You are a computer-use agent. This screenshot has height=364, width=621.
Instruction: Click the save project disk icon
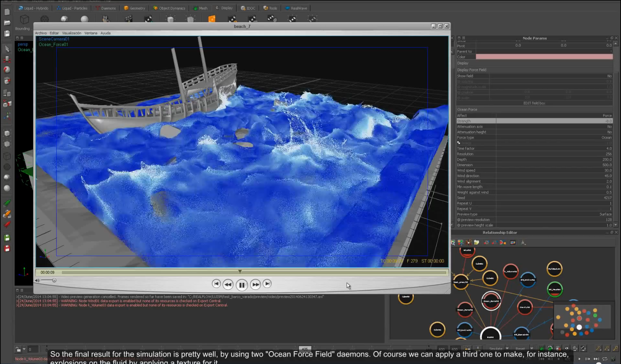[x=7, y=34]
